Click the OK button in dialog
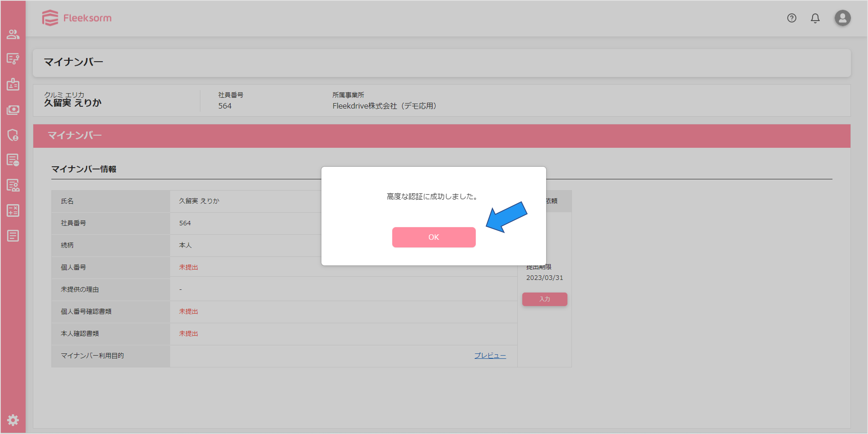 click(433, 237)
